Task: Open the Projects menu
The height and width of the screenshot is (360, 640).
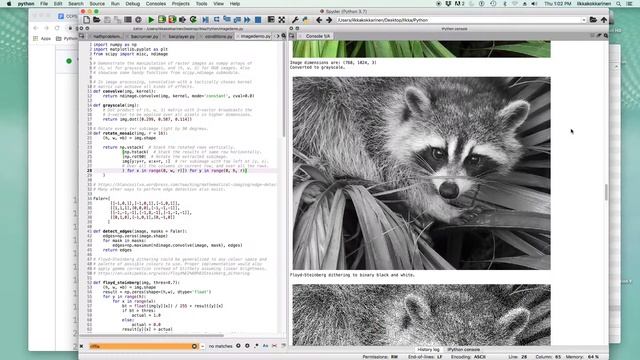Action: coord(180,4)
